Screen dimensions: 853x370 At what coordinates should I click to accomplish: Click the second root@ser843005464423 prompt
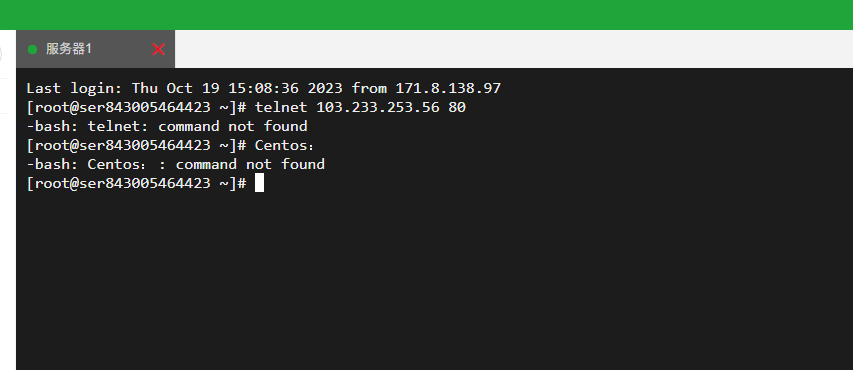coord(137,145)
